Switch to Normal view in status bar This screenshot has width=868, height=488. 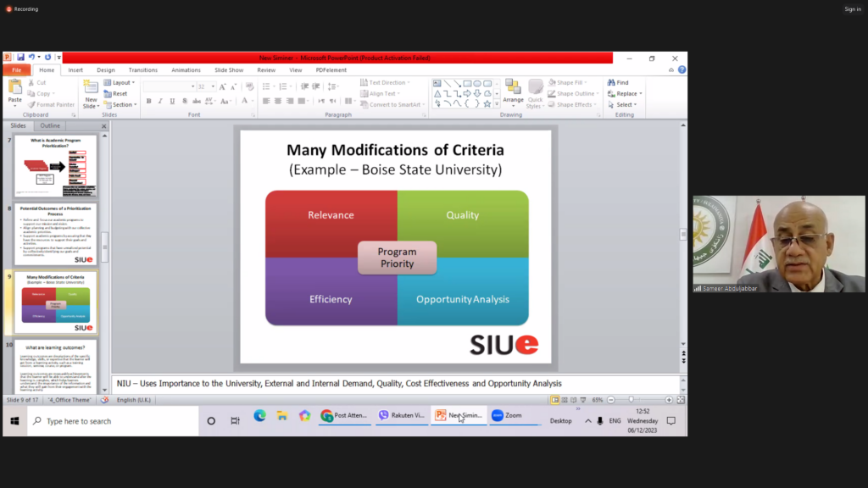tap(554, 400)
